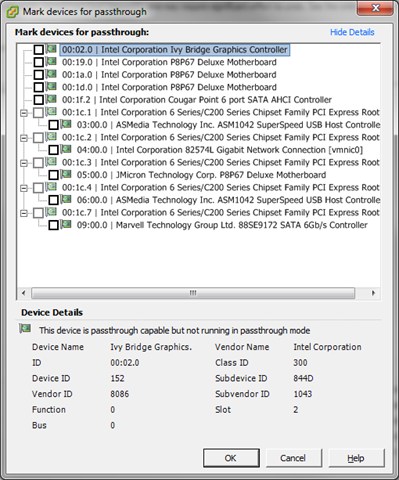Viewport: 399px width, 480px height.
Task: Select the 00:19.0 P8P67 Deluxe Motherboard row
Action: 169,62
